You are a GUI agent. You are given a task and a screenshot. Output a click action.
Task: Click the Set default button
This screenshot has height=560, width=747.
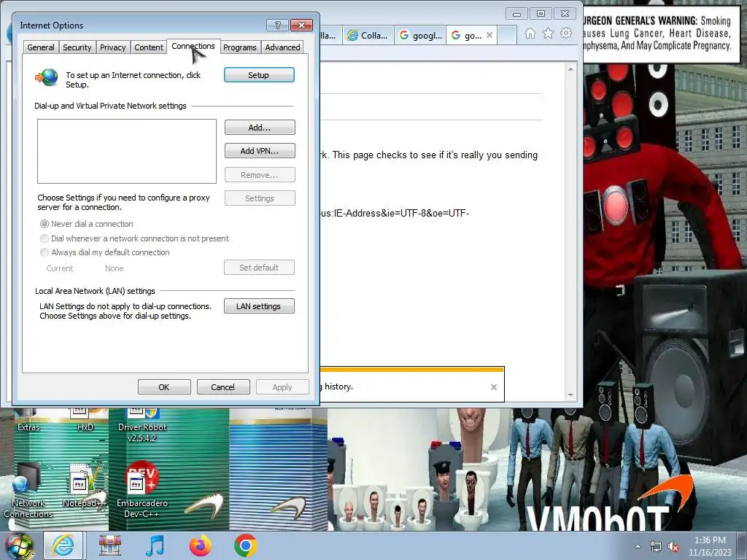click(x=259, y=267)
